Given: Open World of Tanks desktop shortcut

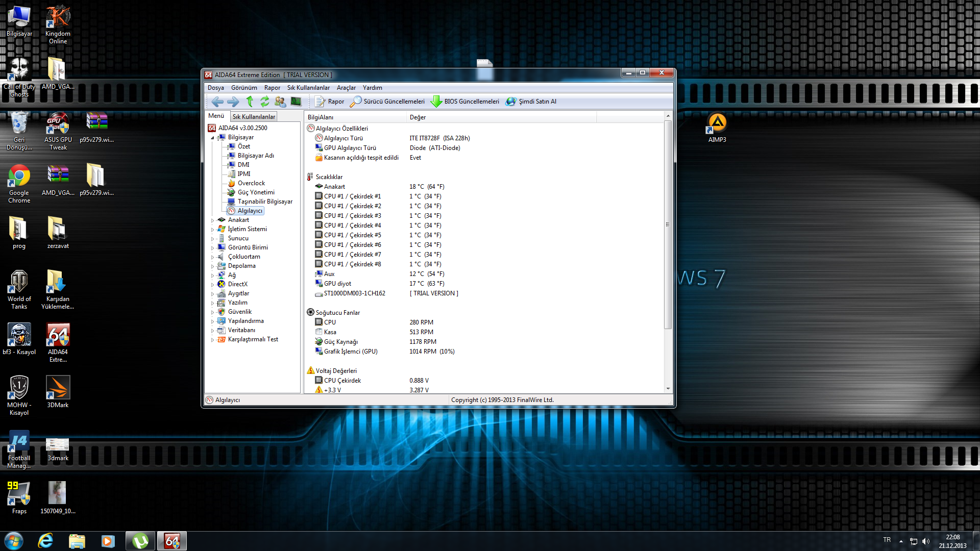Looking at the screenshot, I should (x=19, y=290).
